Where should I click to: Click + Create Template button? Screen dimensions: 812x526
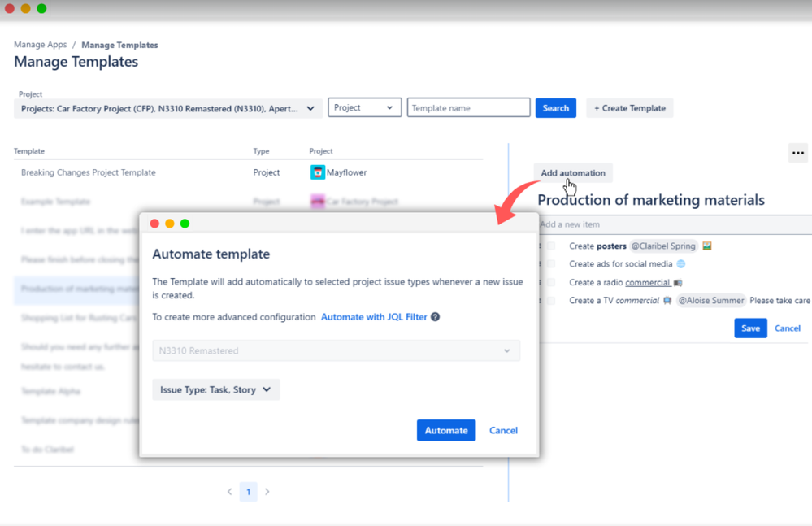point(630,107)
